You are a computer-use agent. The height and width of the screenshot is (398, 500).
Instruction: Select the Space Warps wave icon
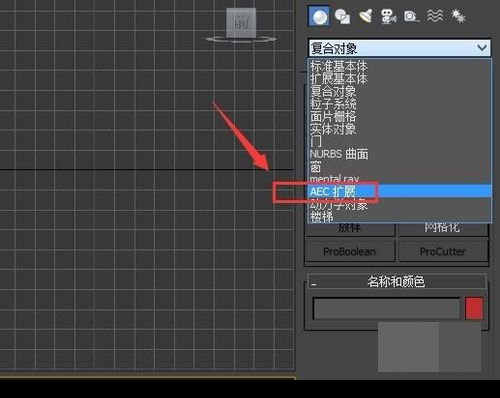(x=435, y=16)
